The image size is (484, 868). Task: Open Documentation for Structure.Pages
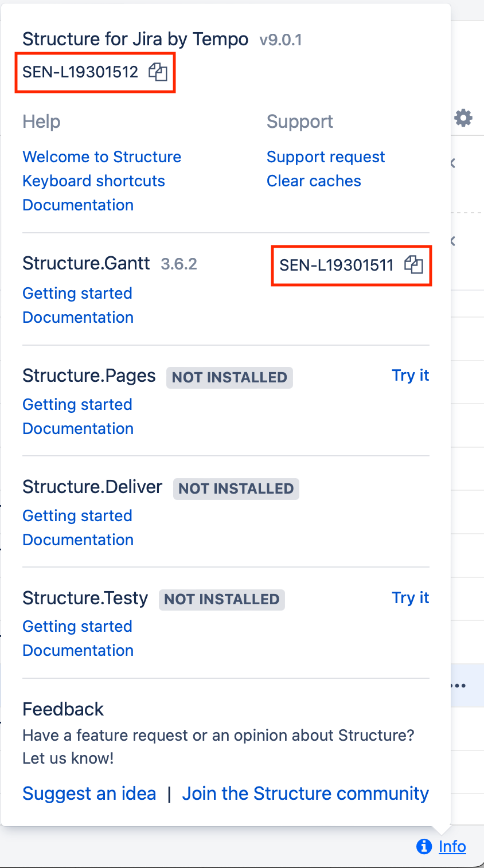coord(78,429)
